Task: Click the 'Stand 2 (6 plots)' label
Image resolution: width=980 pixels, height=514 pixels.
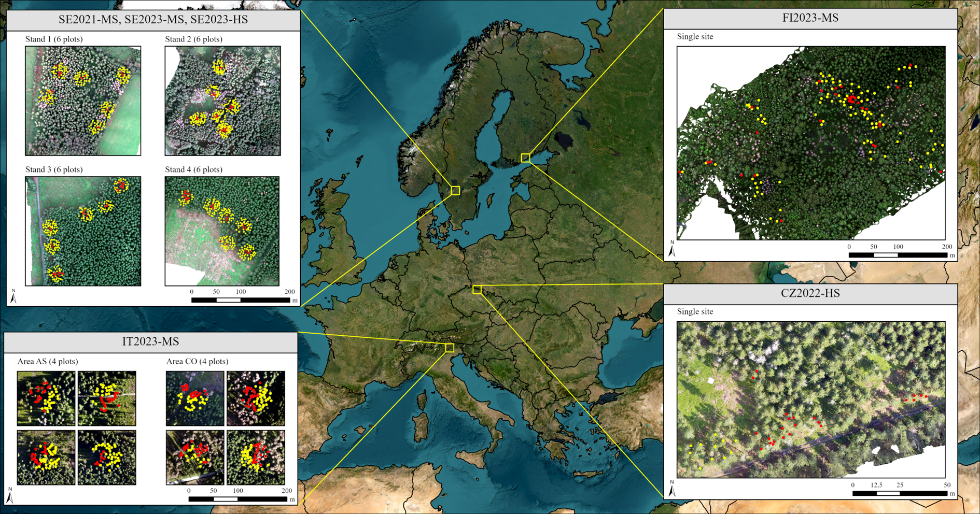Action: coord(194,39)
